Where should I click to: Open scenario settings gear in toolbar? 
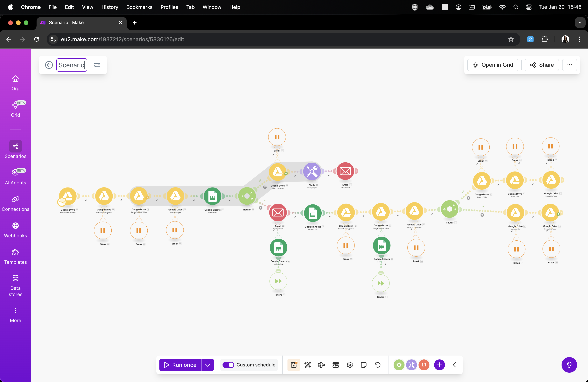pos(350,365)
